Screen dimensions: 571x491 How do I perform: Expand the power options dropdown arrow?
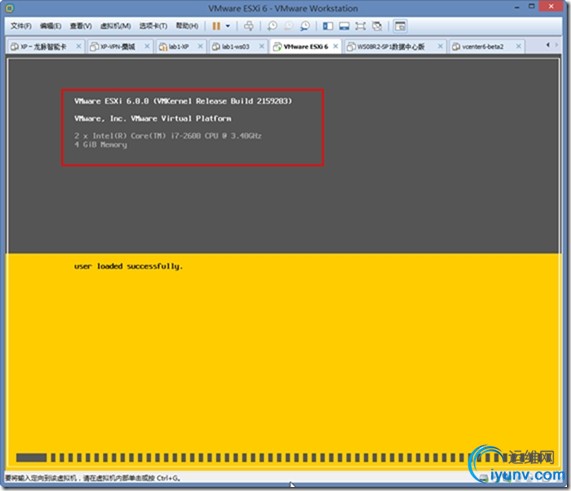click(228, 26)
